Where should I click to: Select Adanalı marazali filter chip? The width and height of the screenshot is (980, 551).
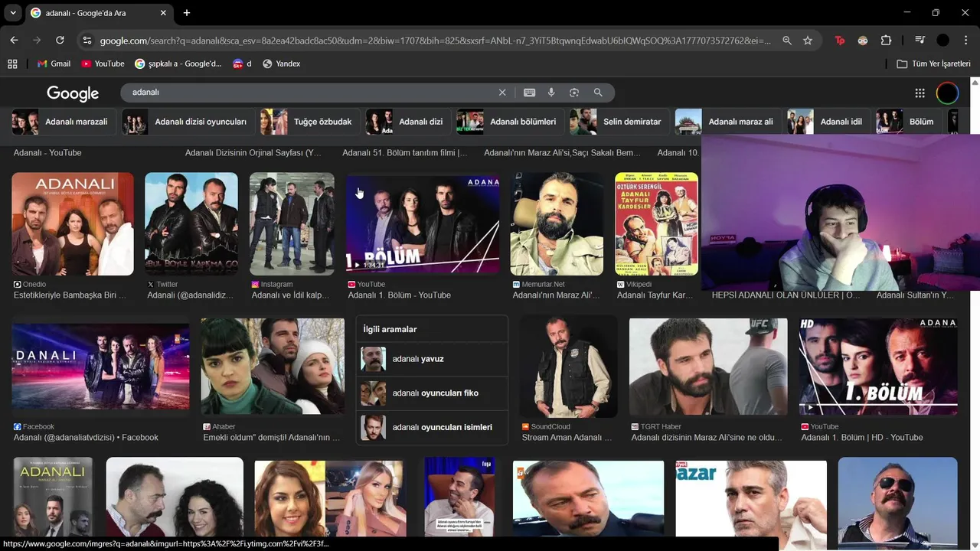[64, 122]
